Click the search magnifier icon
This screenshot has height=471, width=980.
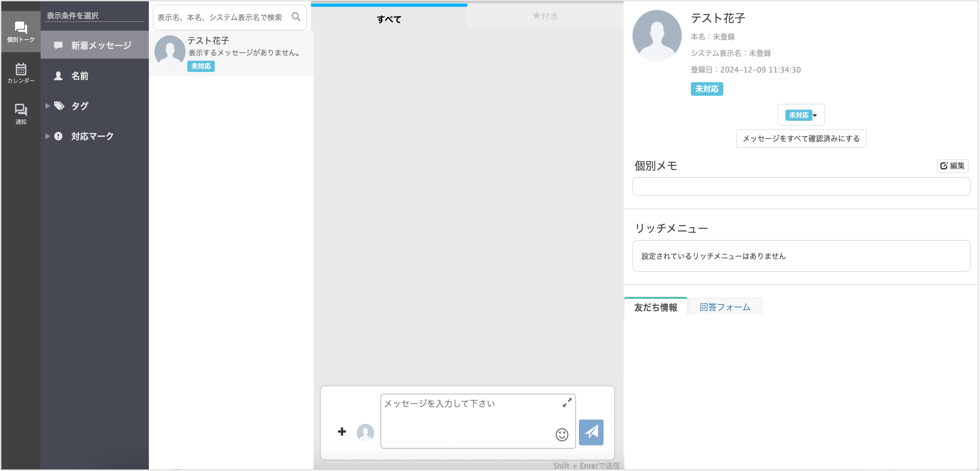pyautogui.click(x=296, y=17)
